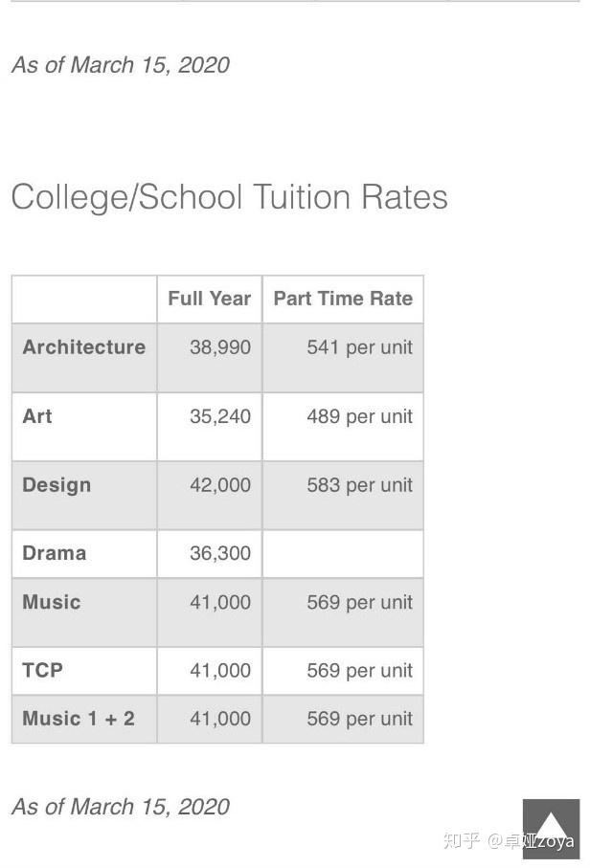Click the TCP row label
This screenshot has height=868, width=590.
43,670
